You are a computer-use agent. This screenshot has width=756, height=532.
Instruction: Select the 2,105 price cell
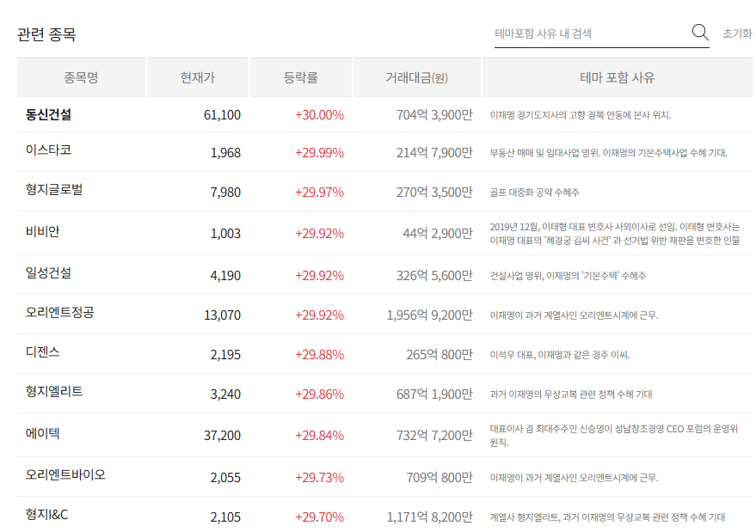pos(225,517)
